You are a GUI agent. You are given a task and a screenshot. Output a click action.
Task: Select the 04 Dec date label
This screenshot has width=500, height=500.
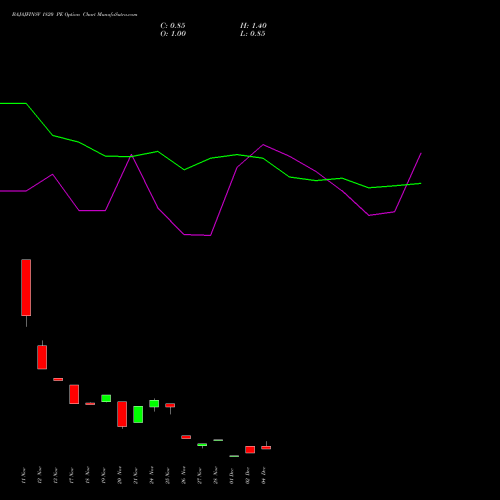264,476
